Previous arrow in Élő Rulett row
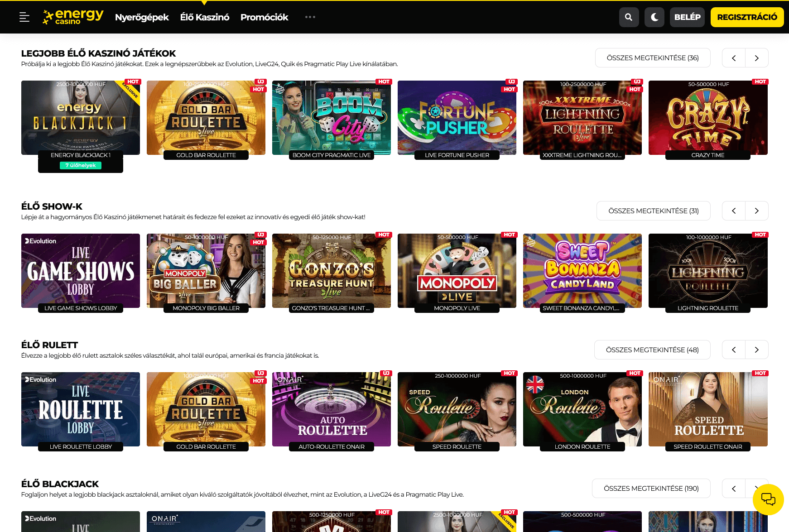This screenshot has width=789, height=532. point(734,350)
